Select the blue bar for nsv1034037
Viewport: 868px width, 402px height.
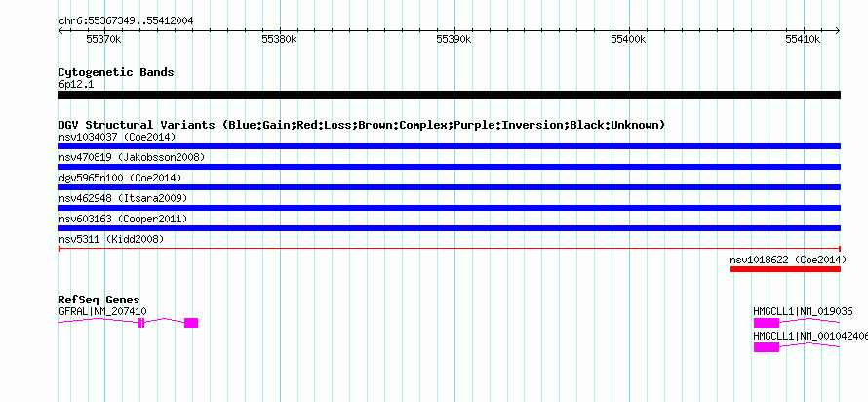(449, 146)
